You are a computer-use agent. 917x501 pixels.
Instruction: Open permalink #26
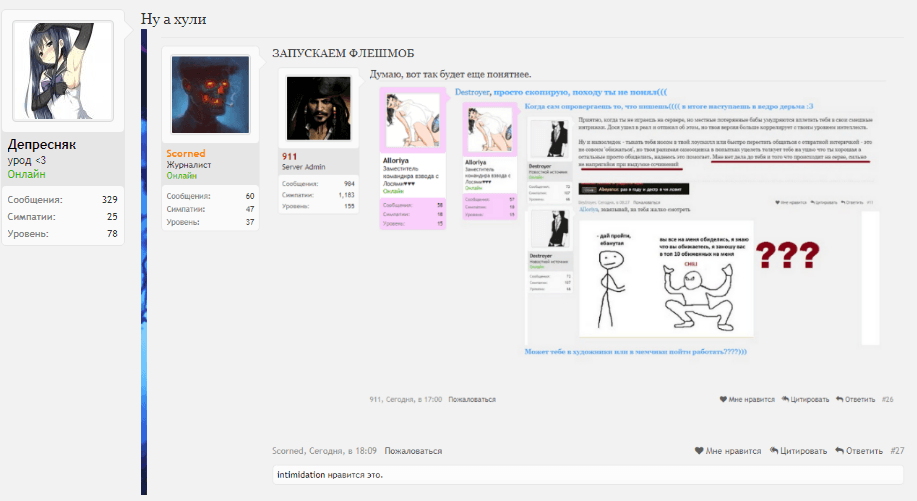(x=887, y=399)
